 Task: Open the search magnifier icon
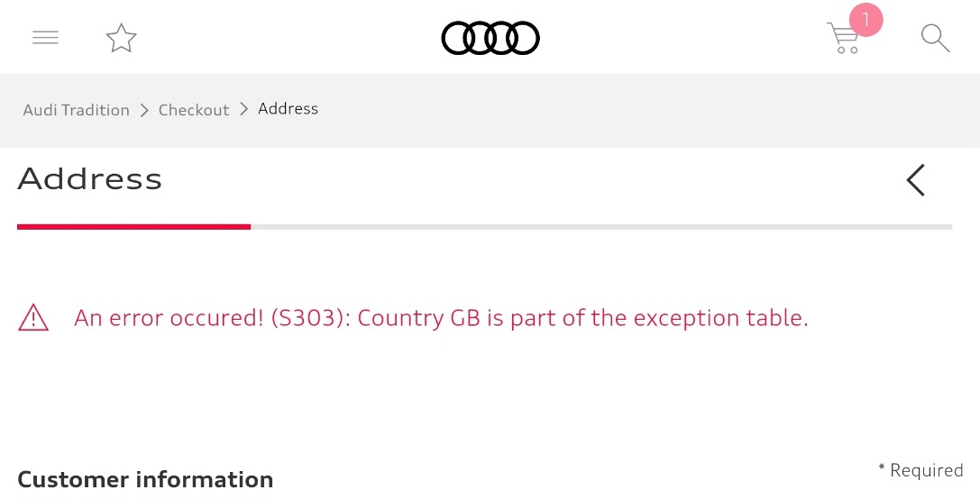(x=936, y=38)
